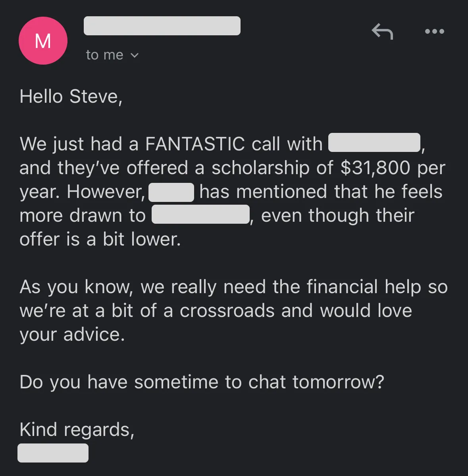468x476 pixels.
Task: Tap the pink M sender avatar
Action: [43, 41]
